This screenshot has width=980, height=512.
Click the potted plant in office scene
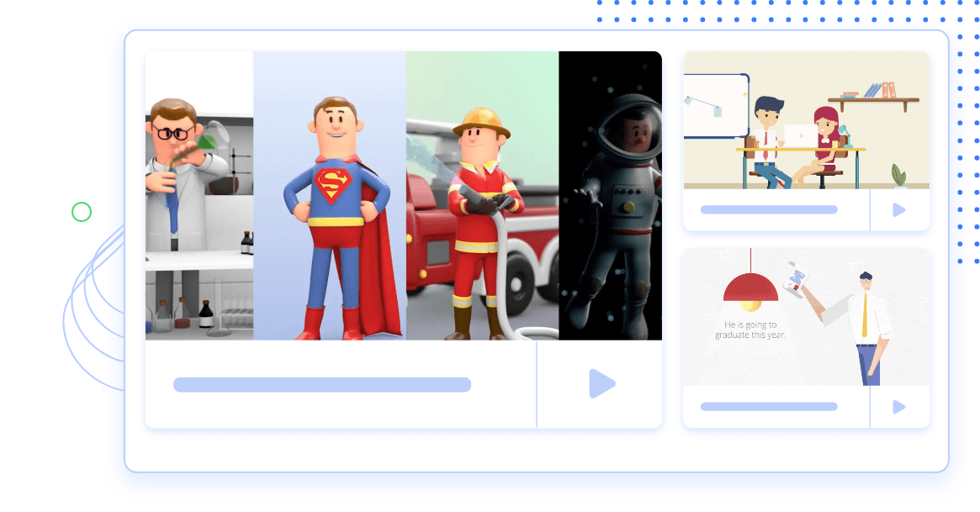pos(899,174)
